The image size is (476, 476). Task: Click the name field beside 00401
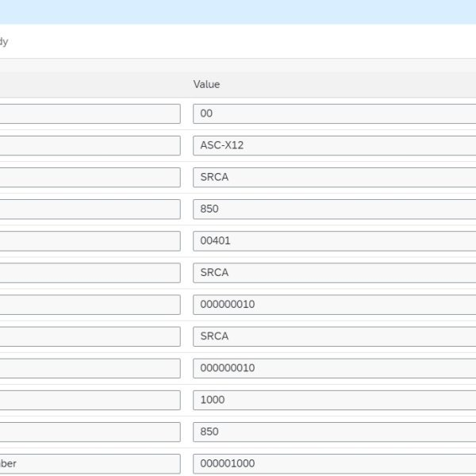click(x=89, y=240)
